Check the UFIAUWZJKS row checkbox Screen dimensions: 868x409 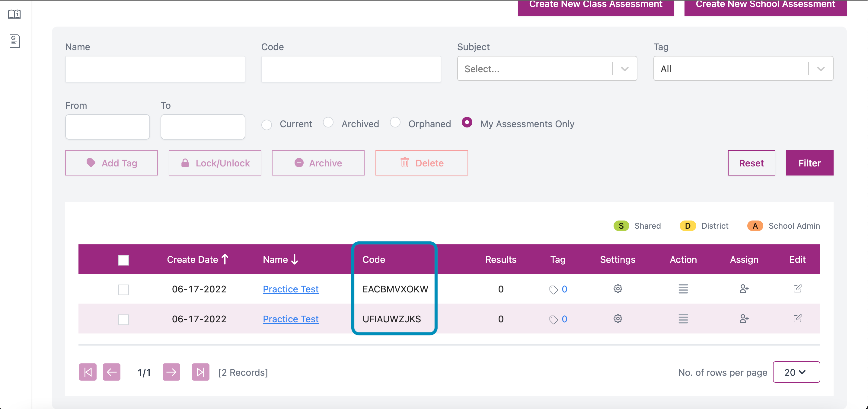tap(123, 320)
